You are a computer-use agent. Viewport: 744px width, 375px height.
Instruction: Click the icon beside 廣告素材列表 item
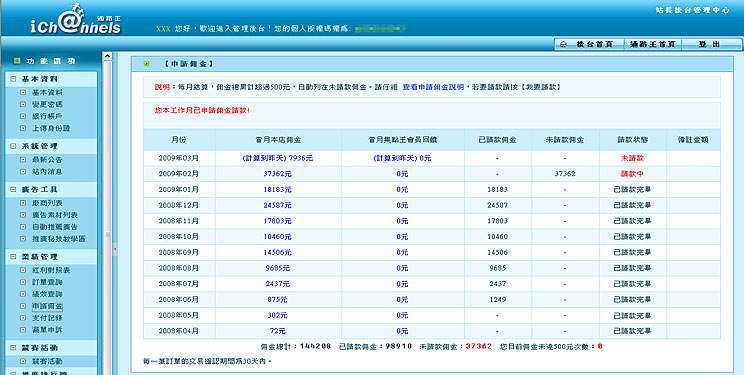(23, 215)
